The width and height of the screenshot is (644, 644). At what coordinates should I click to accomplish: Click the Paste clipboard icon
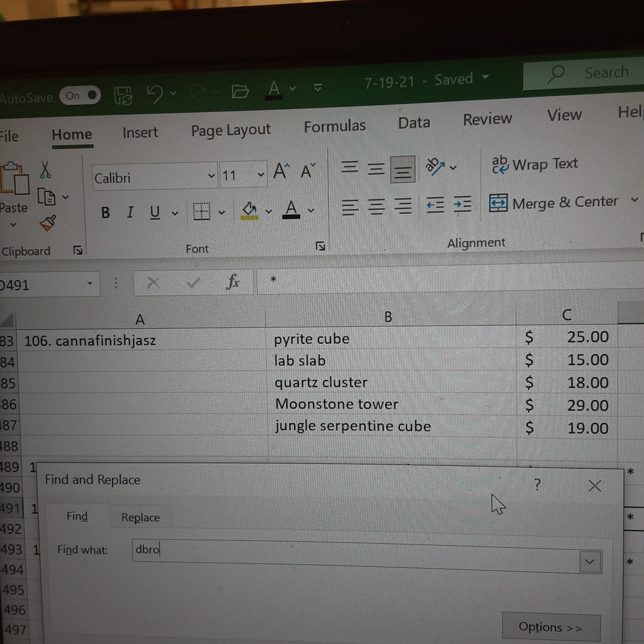[x=15, y=178]
